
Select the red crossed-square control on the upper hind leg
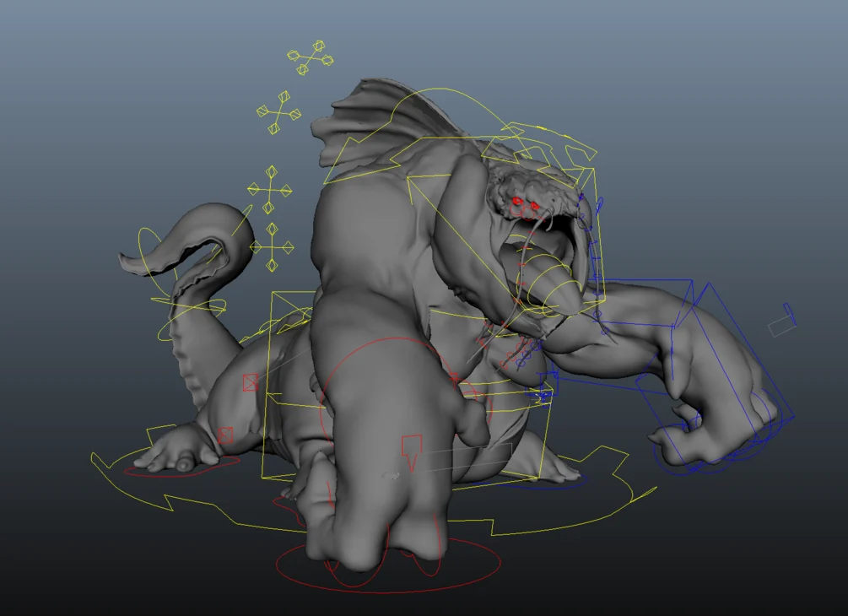(251, 382)
